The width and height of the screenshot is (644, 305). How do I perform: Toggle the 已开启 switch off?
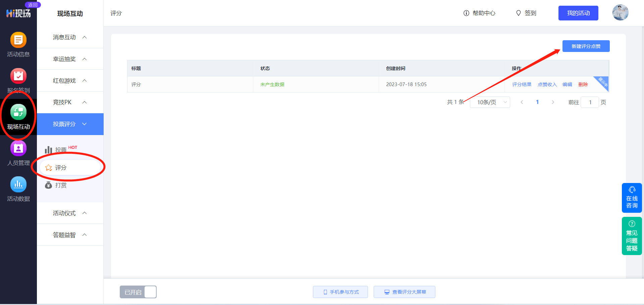point(138,292)
